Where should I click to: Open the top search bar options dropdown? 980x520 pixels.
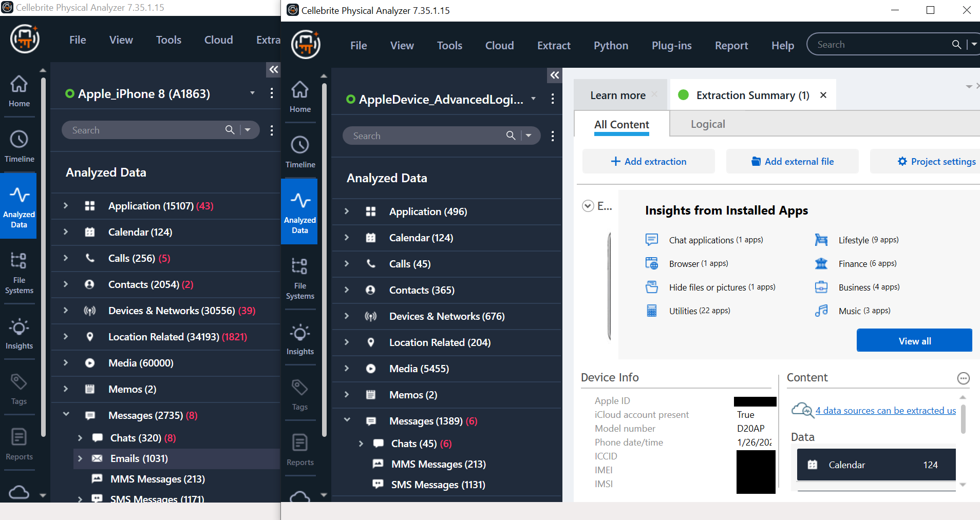(x=974, y=45)
